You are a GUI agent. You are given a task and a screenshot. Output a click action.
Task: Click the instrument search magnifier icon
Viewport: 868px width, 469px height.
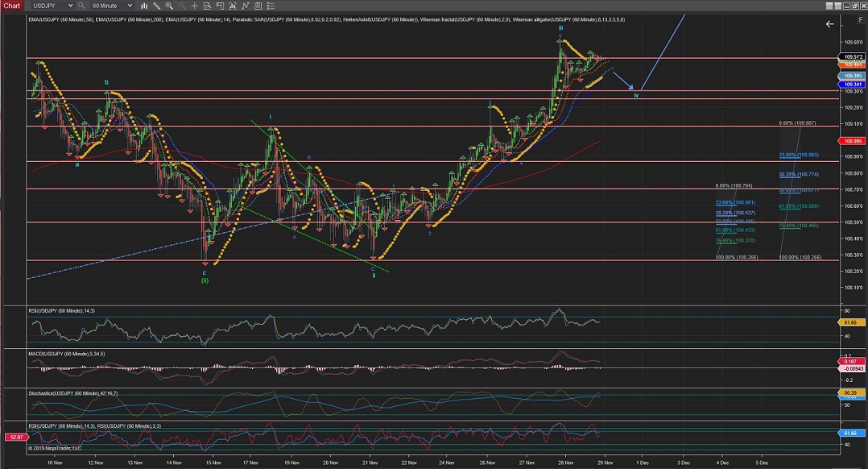pyautogui.click(x=81, y=6)
